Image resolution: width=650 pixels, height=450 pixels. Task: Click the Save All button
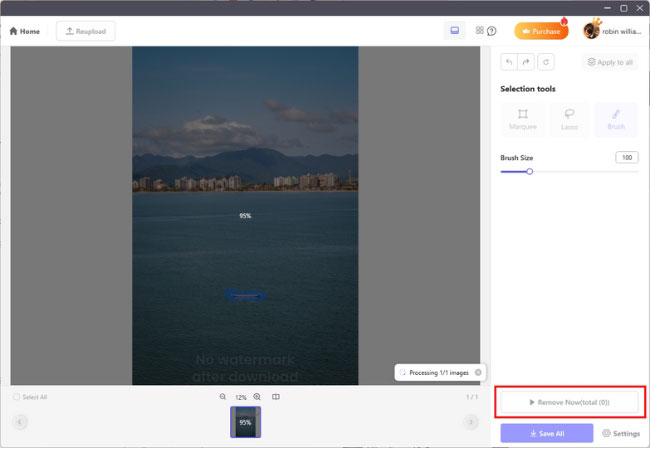pyautogui.click(x=546, y=433)
